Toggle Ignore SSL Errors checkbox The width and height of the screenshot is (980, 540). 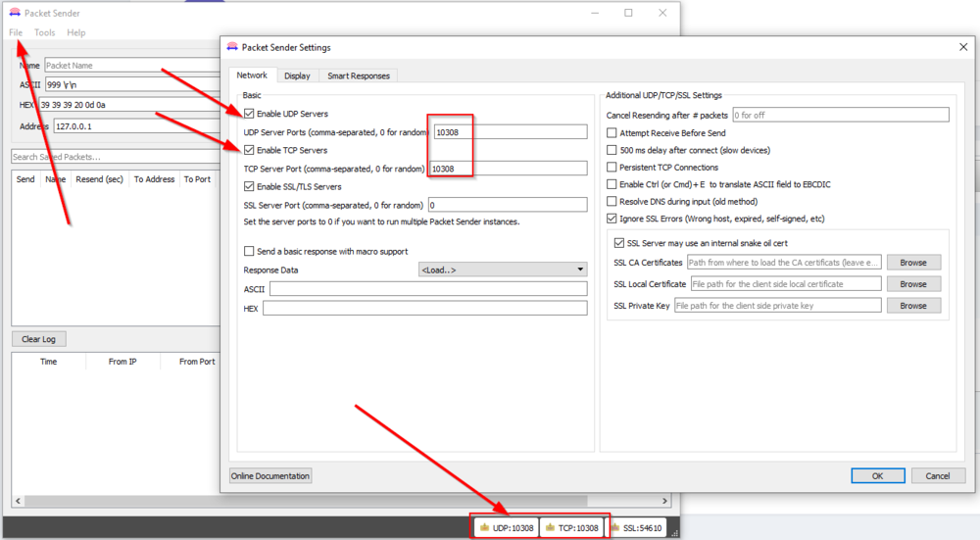click(612, 219)
